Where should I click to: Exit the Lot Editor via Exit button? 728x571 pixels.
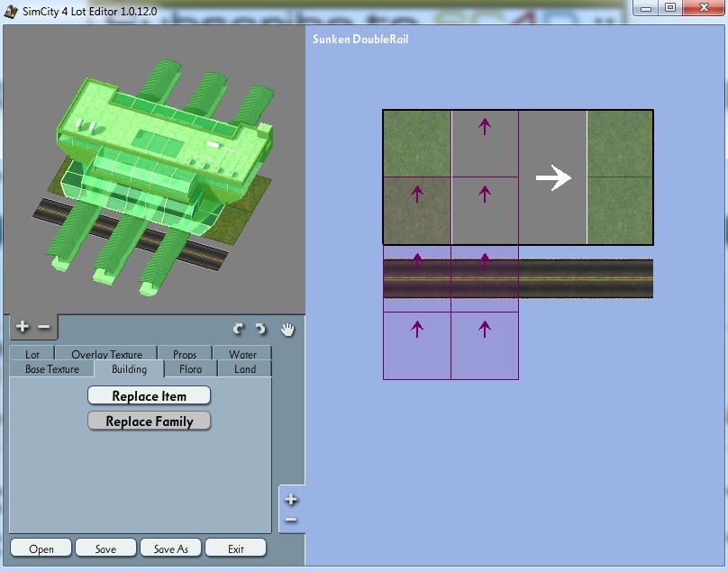[x=236, y=548]
